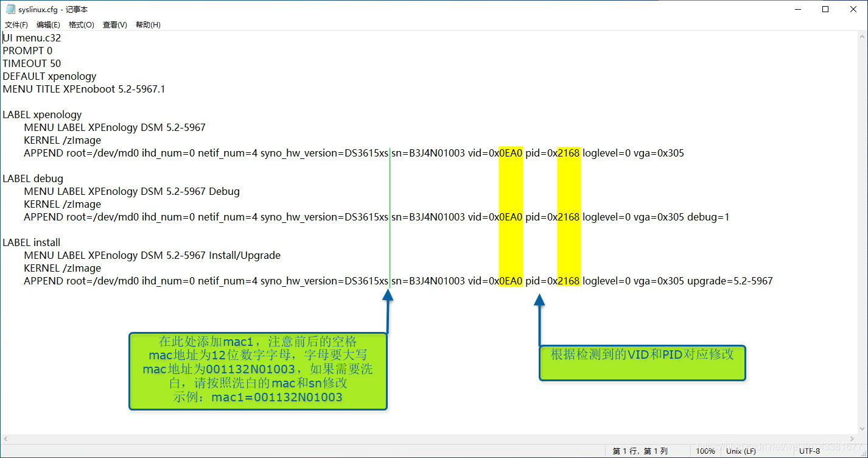Screen dimensions: 868x458
Task: Click status bar '第 1 行, 第 1 列' position
Action: point(640,451)
